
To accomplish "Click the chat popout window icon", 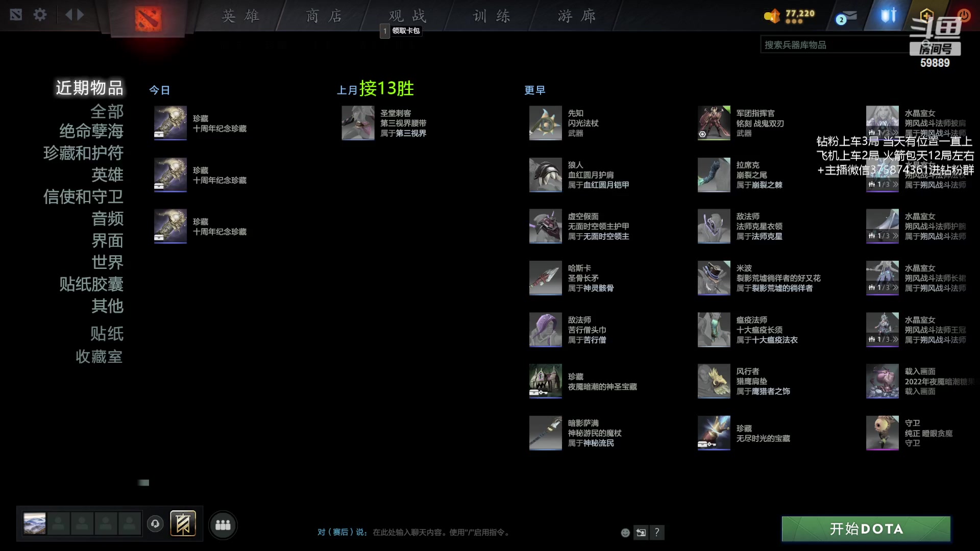I will coord(641,533).
